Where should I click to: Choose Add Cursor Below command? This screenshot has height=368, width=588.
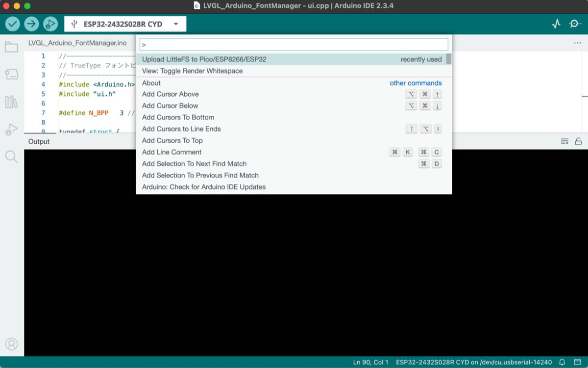click(x=294, y=105)
